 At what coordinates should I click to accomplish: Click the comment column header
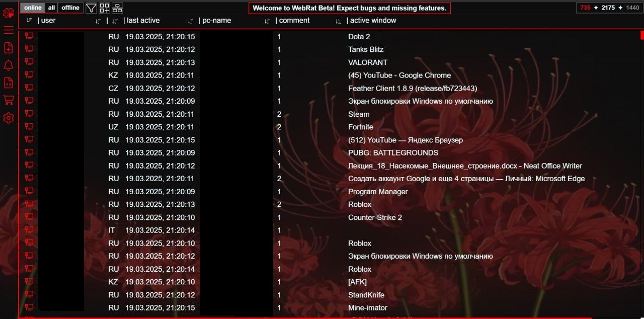[x=294, y=21]
